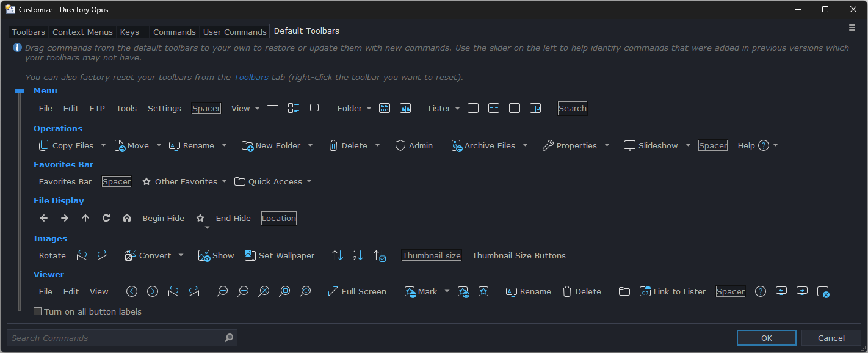868x353 pixels.
Task: Click the Set Wallpaper icon
Action: pyautogui.click(x=250, y=255)
